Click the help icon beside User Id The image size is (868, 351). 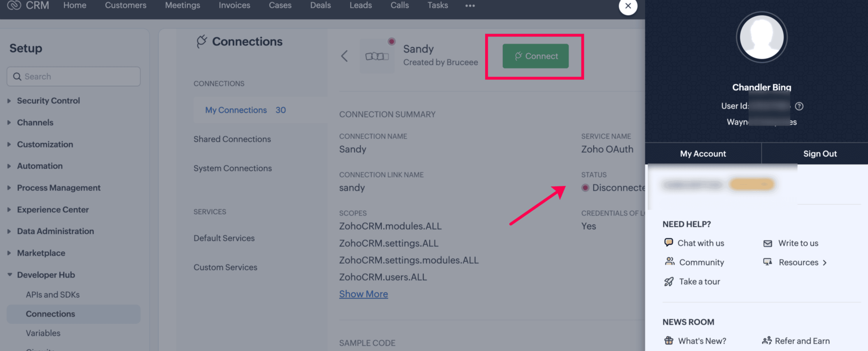point(799,106)
